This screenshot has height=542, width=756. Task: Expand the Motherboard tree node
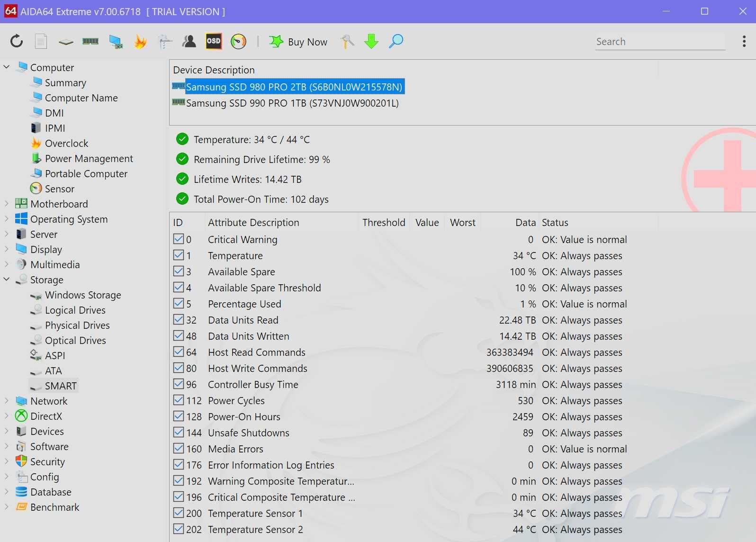pyautogui.click(x=7, y=204)
